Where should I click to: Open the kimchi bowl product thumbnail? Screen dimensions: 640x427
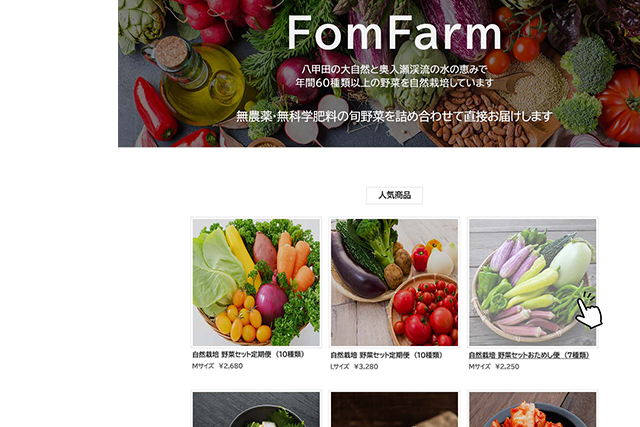tap(533, 409)
